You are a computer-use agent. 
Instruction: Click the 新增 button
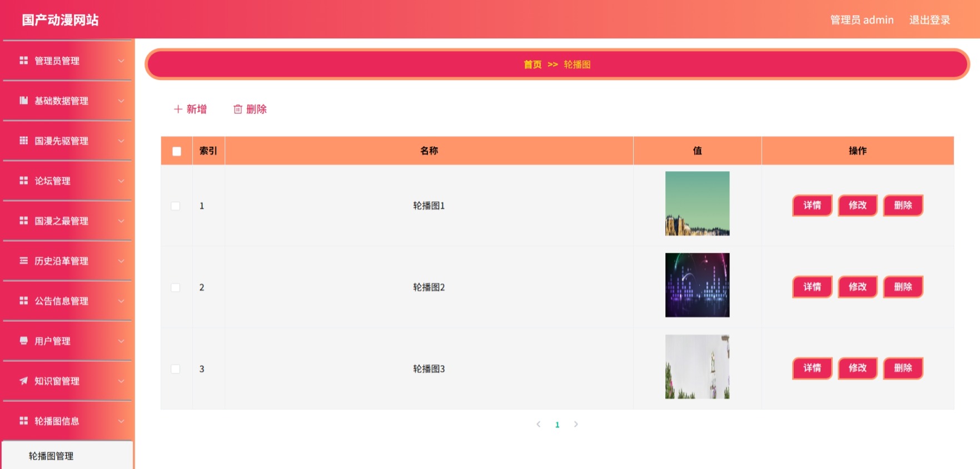click(x=190, y=109)
